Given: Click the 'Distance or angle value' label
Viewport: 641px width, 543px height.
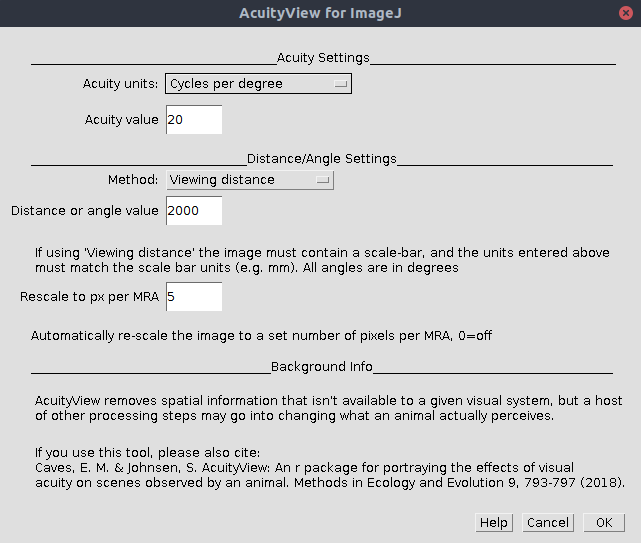Looking at the screenshot, I should tap(85, 211).
